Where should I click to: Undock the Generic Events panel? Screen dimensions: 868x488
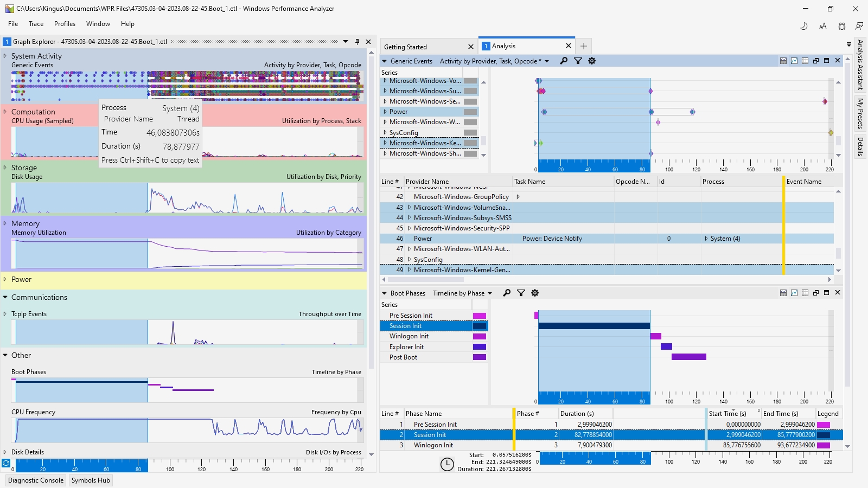(x=816, y=61)
